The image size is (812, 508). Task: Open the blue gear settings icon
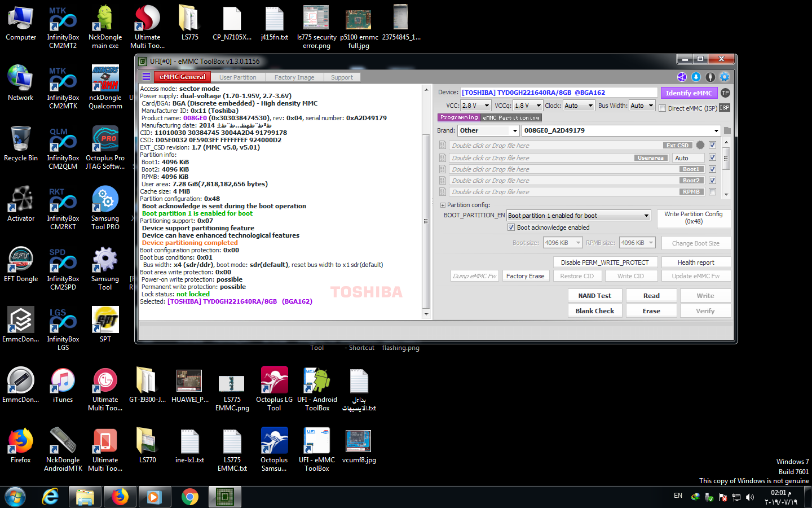tap(725, 77)
